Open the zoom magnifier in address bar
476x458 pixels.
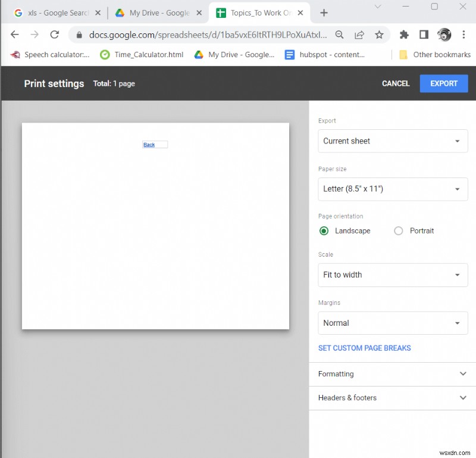[x=339, y=35]
